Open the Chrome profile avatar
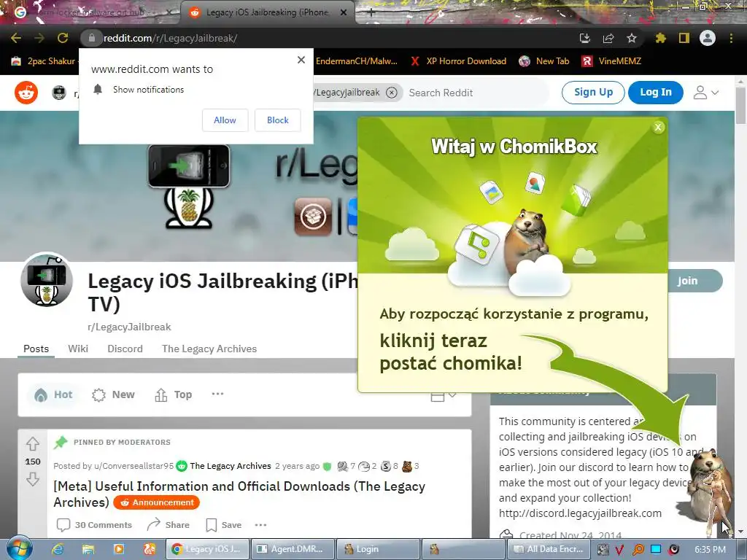This screenshot has width=747, height=560. click(x=708, y=38)
